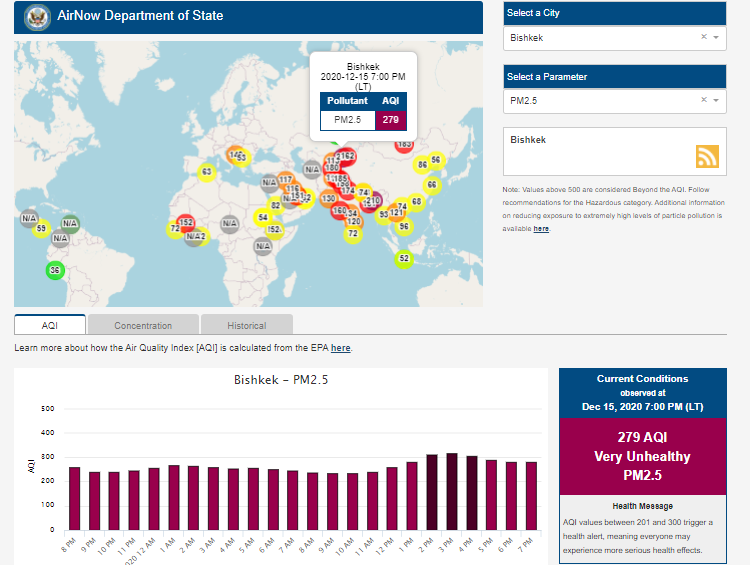Switch to the Historical tab
Screen dimensions: 750x565
(x=246, y=325)
